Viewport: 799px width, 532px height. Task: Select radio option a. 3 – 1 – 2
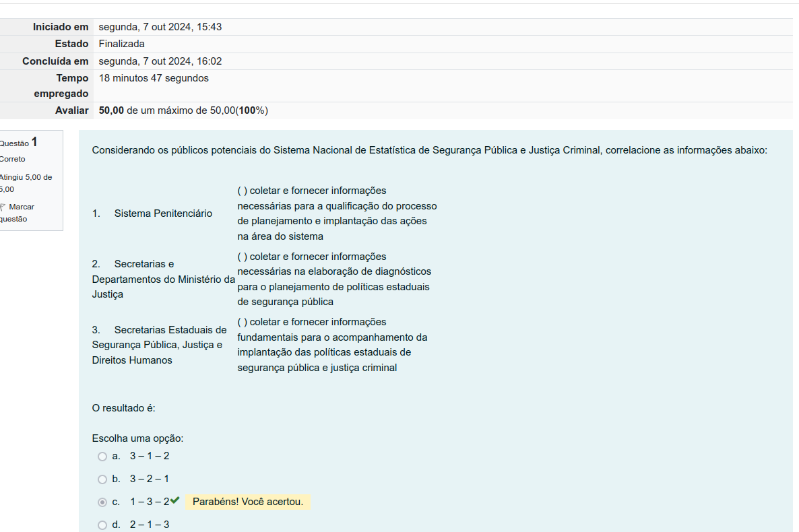click(102, 457)
